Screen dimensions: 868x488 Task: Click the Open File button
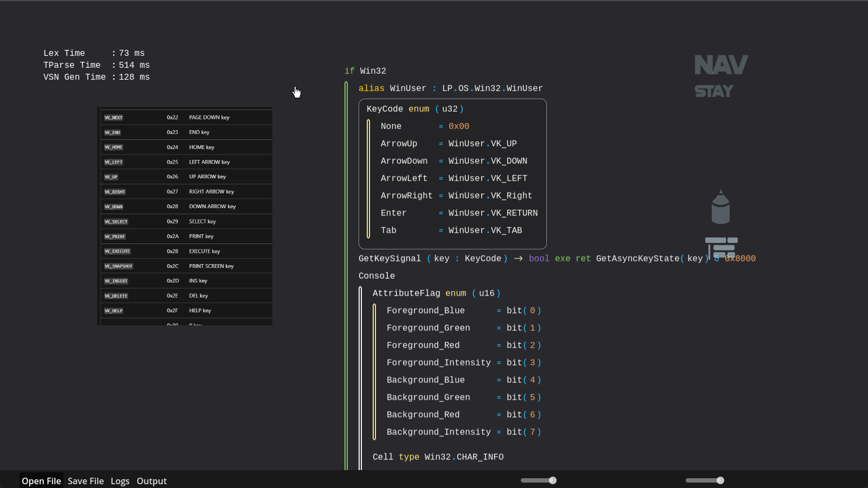(x=41, y=481)
